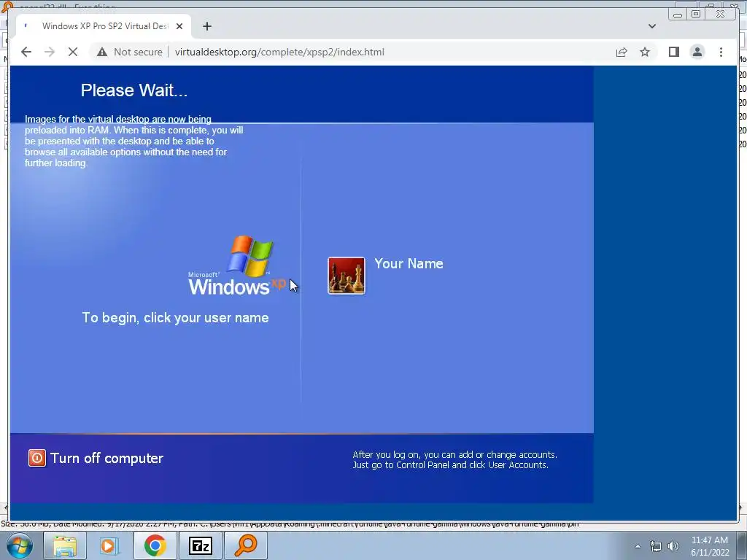The width and height of the screenshot is (747, 560).
Task: Open the Windows Start orb
Action: (x=20, y=545)
